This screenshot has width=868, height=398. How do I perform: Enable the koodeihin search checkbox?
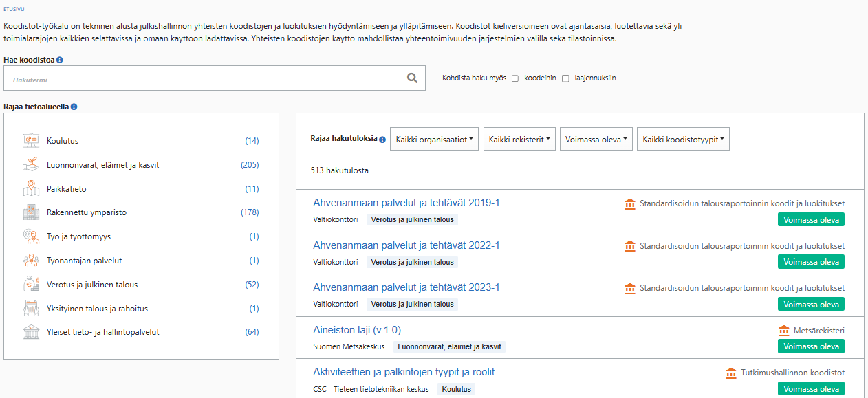[x=515, y=78]
